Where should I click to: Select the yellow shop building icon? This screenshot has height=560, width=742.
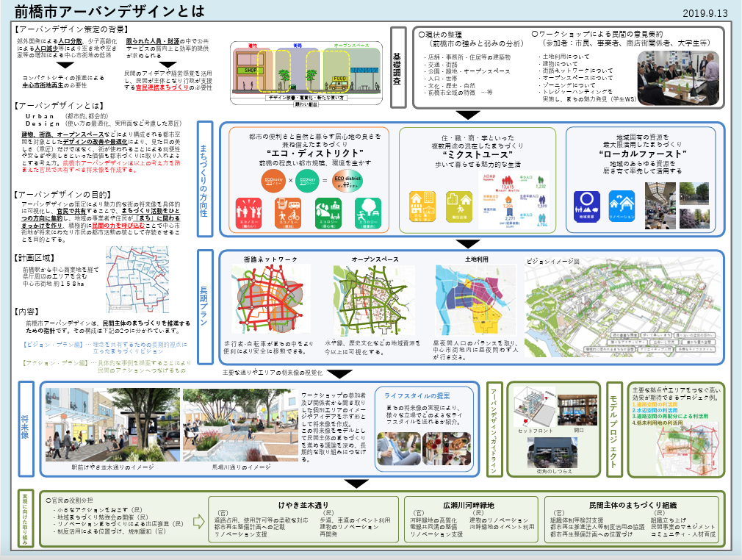click(x=424, y=204)
